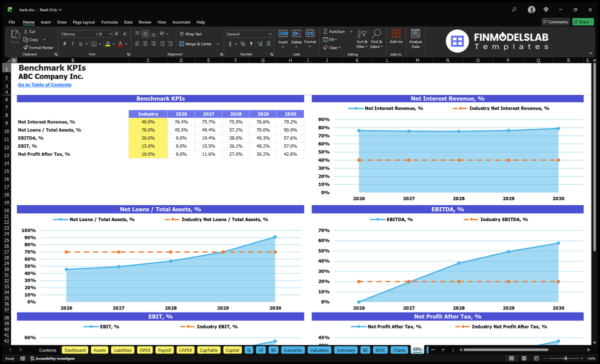Viewport: 600px width, 364px height.
Task: Select bottom align icon
Action: 153,34
